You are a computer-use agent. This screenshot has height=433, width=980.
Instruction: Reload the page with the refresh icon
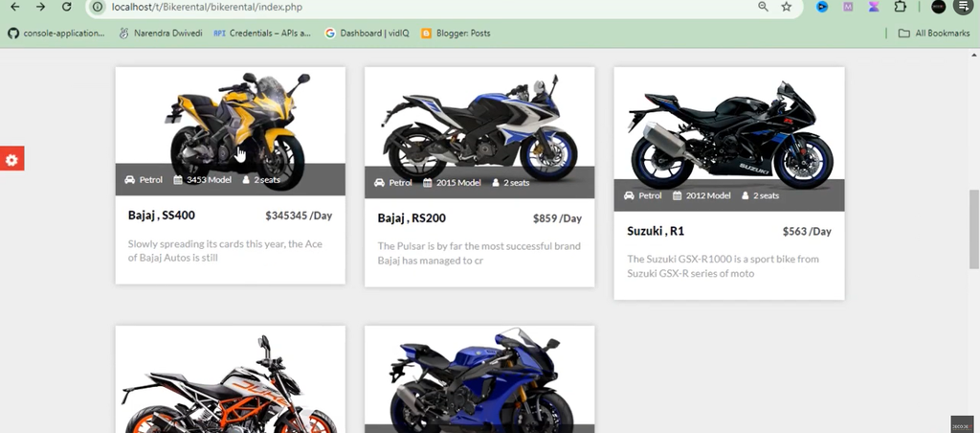point(66,7)
